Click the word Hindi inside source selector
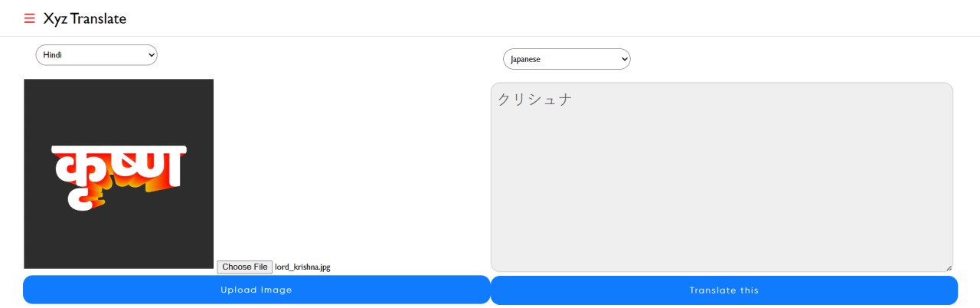 53,55
